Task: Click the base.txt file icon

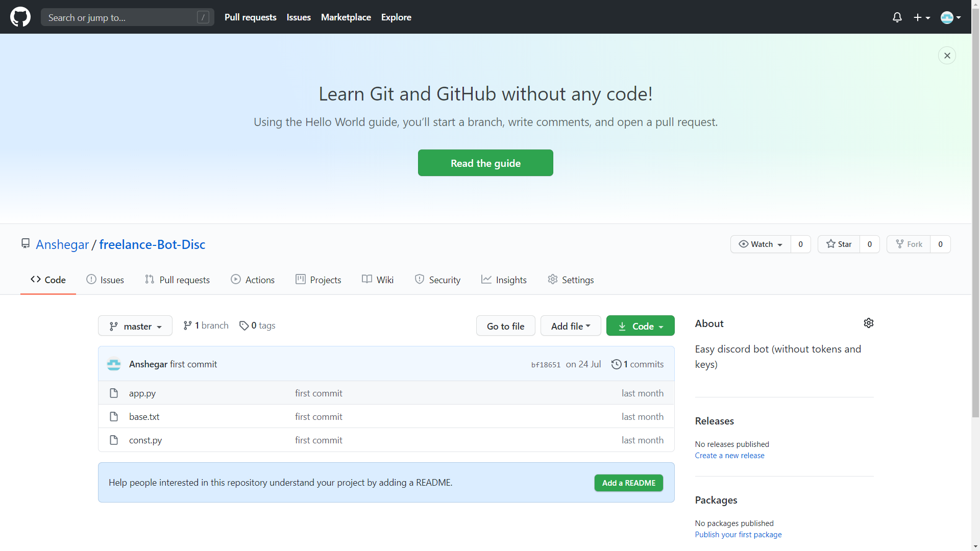Action: (114, 417)
